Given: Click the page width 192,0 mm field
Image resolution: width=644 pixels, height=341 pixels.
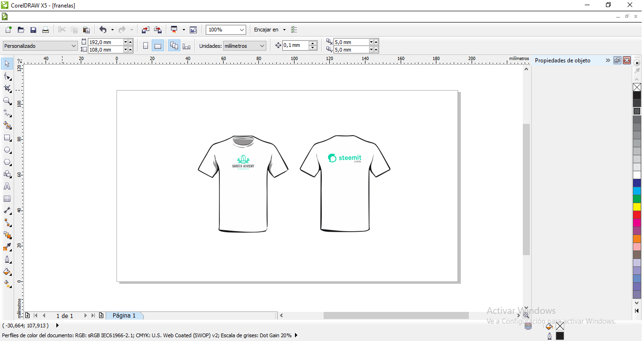Looking at the screenshot, I should tap(105, 42).
